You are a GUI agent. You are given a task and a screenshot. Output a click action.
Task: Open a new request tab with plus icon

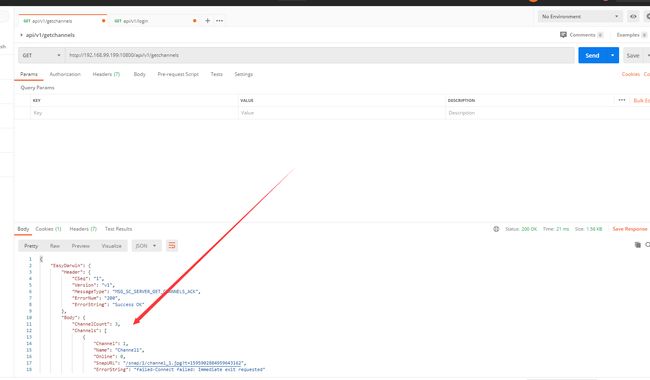tap(207, 21)
